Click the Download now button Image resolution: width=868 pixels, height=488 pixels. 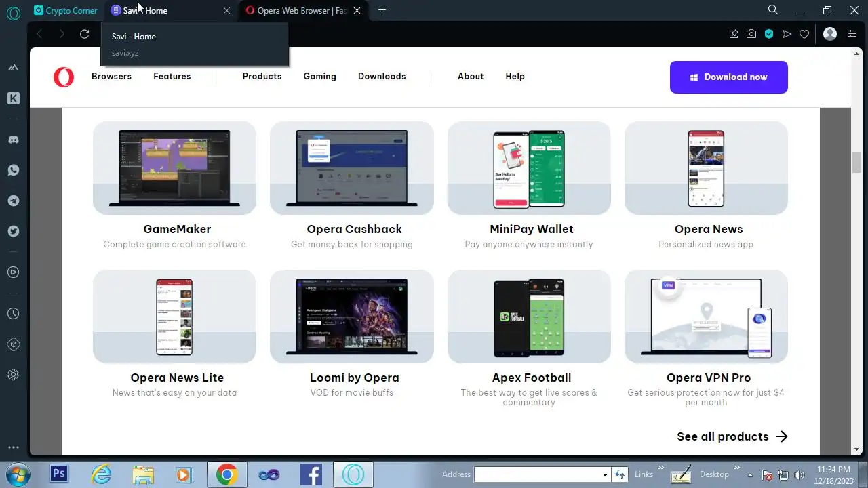coord(729,77)
